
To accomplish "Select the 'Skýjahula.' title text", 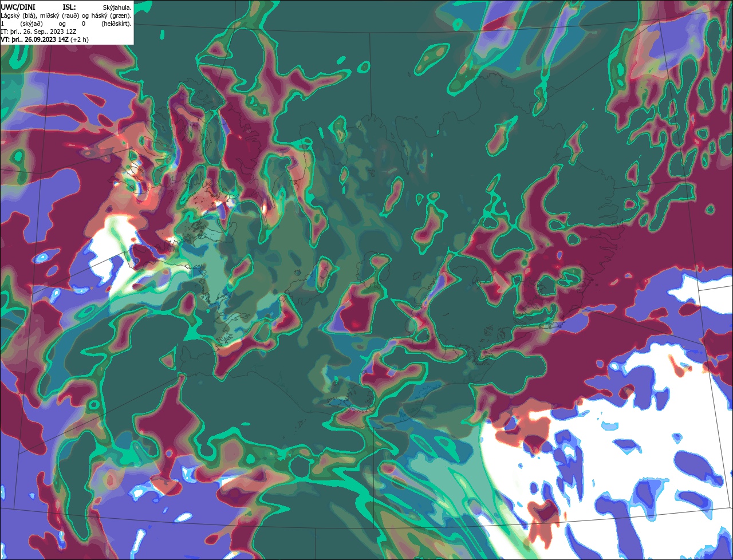I will 117,8.
